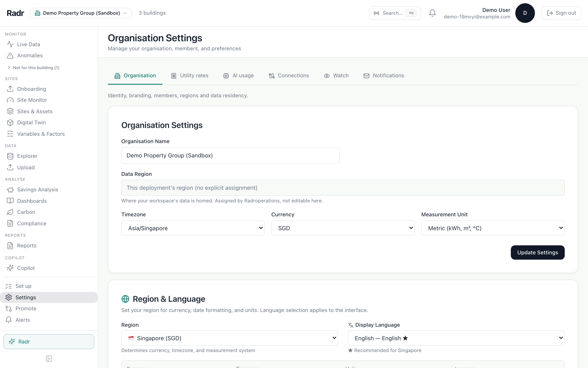588x368 pixels.
Task: Click the user avatar 'D'
Action: (x=525, y=13)
